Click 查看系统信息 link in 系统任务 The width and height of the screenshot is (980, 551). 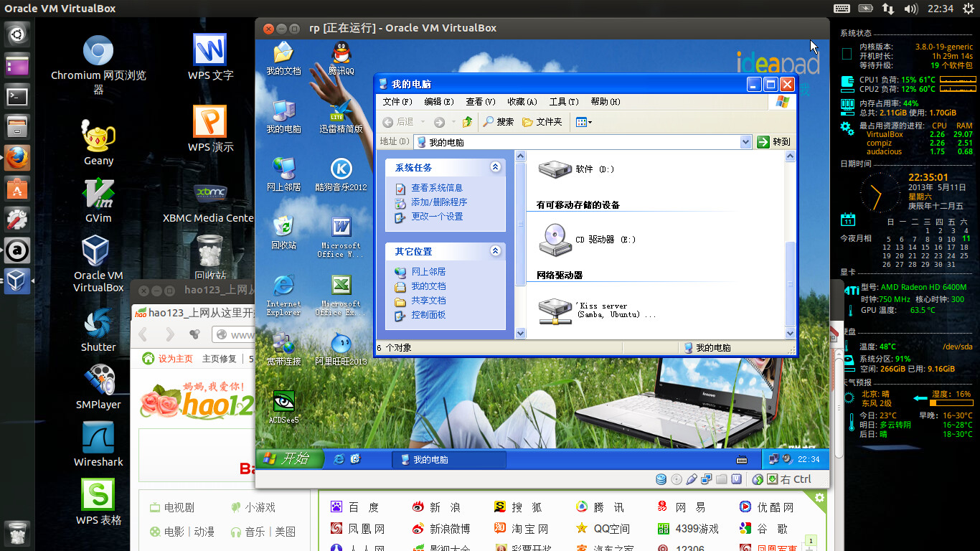click(x=436, y=188)
